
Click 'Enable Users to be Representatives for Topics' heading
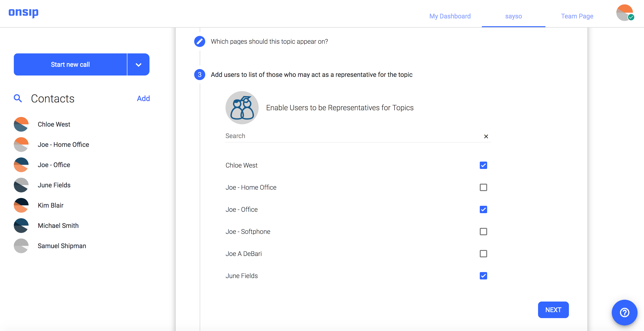tap(340, 108)
